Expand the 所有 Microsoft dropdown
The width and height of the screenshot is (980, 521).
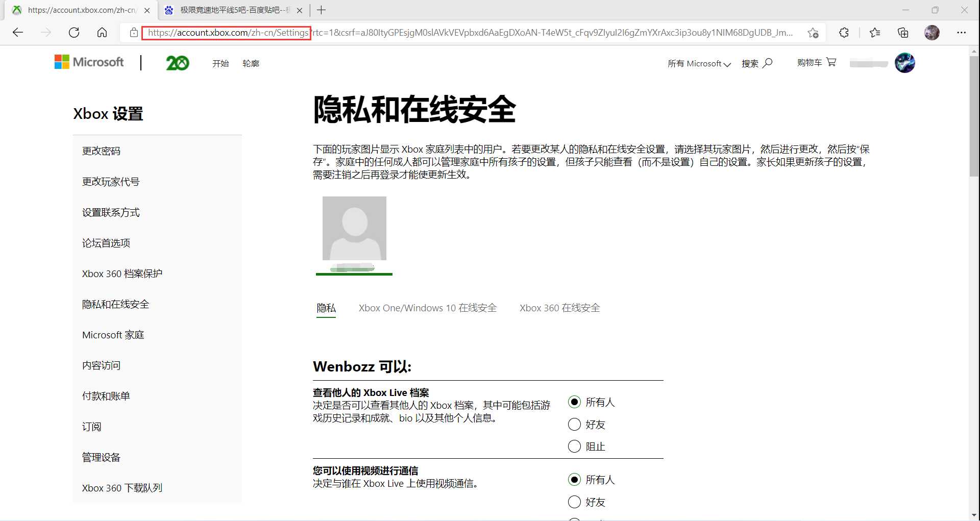click(x=699, y=63)
